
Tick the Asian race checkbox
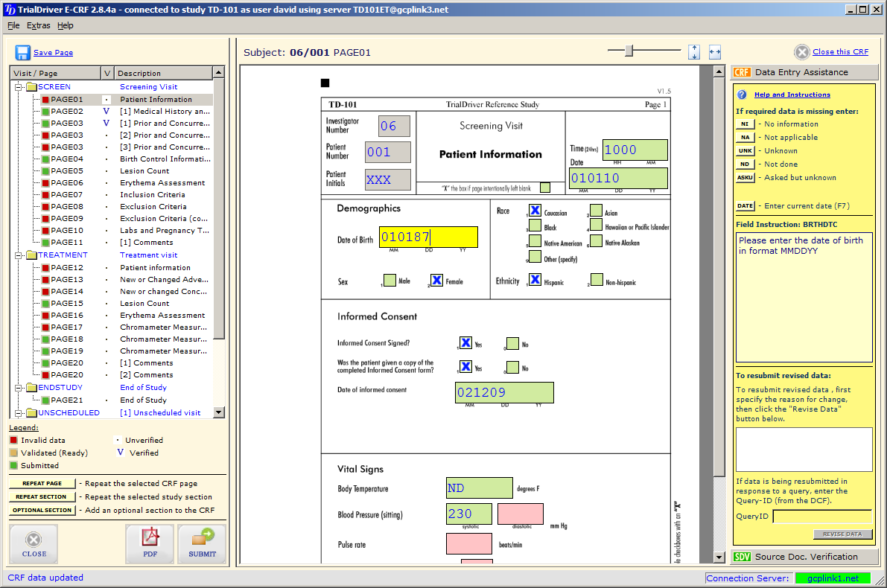[597, 211]
